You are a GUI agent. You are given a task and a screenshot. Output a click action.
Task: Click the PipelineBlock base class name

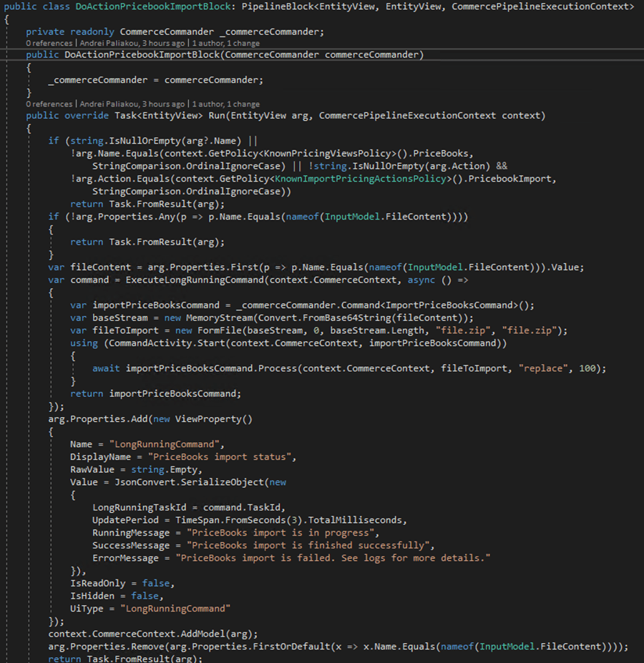point(278,6)
